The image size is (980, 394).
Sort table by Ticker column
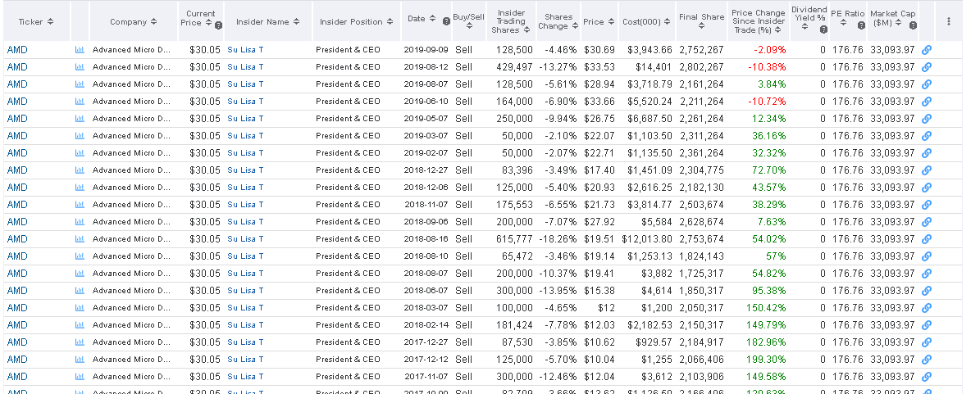tap(36, 21)
